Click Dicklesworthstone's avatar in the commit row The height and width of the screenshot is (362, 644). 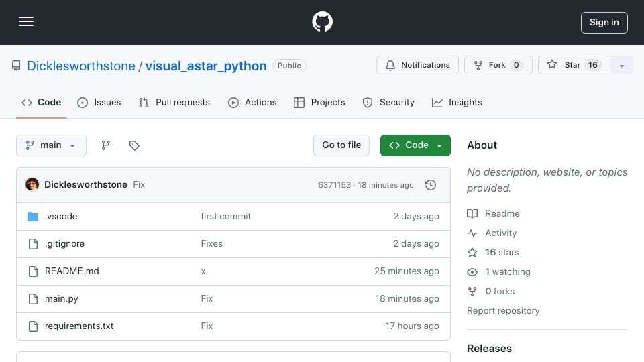[x=32, y=185]
